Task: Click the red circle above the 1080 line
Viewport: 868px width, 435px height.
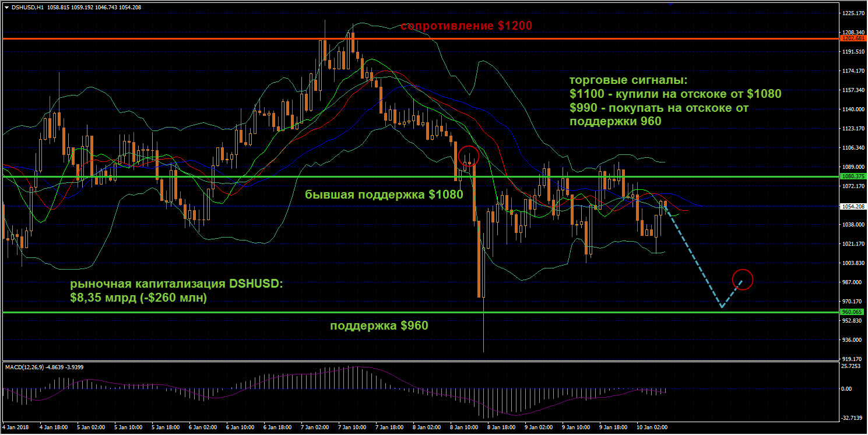Action: tap(469, 155)
